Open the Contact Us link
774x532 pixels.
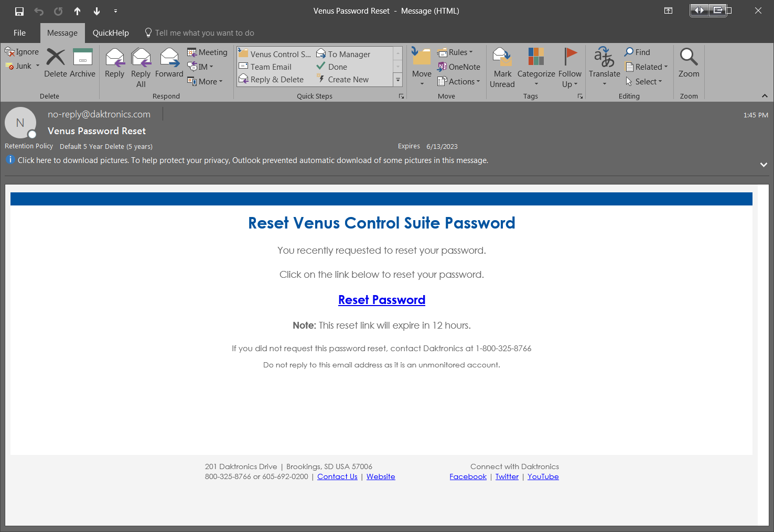click(x=337, y=476)
